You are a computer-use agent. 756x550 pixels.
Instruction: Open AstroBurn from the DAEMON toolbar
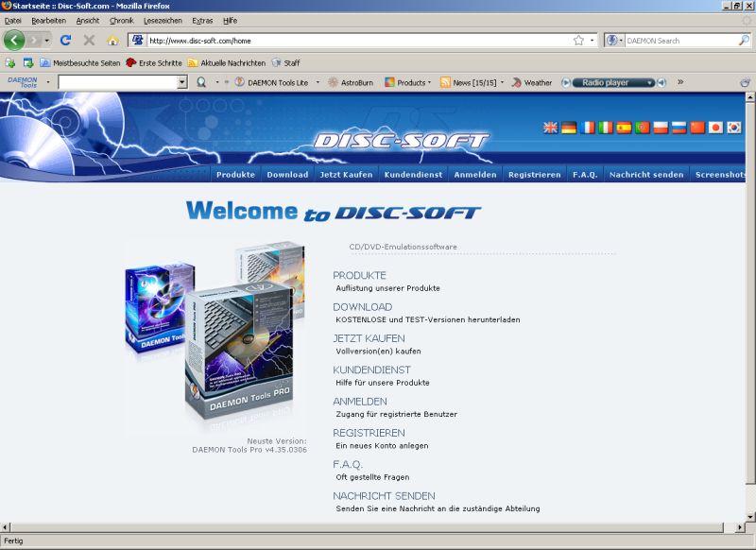click(x=351, y=82)
